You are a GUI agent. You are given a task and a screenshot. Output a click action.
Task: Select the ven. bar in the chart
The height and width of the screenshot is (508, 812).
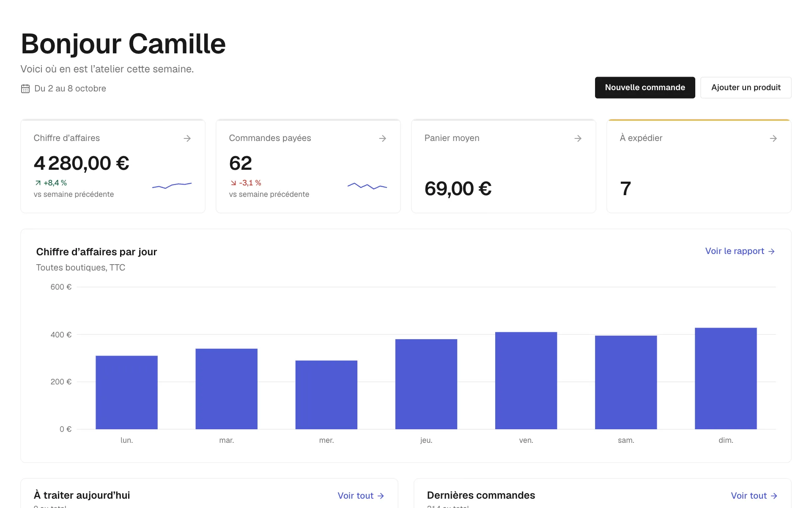tap(526, 381)
